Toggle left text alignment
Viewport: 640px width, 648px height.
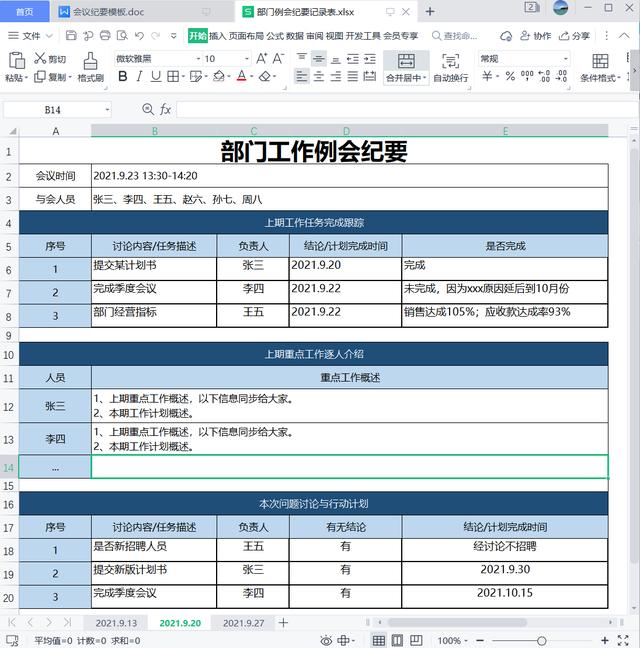point(302,76)
